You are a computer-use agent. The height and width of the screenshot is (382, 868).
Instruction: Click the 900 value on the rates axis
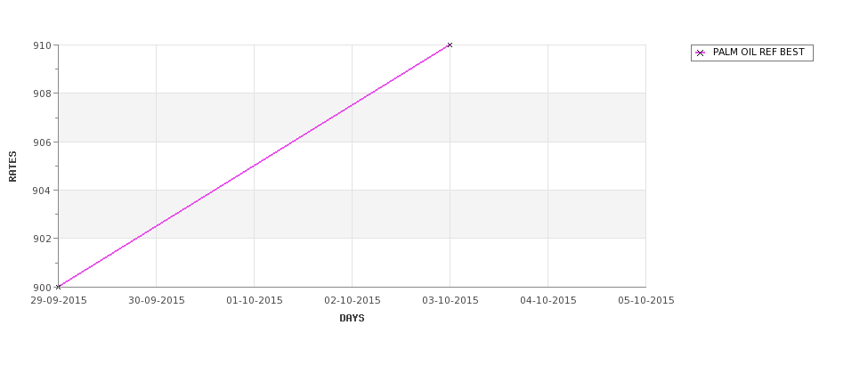click(43, 288)
